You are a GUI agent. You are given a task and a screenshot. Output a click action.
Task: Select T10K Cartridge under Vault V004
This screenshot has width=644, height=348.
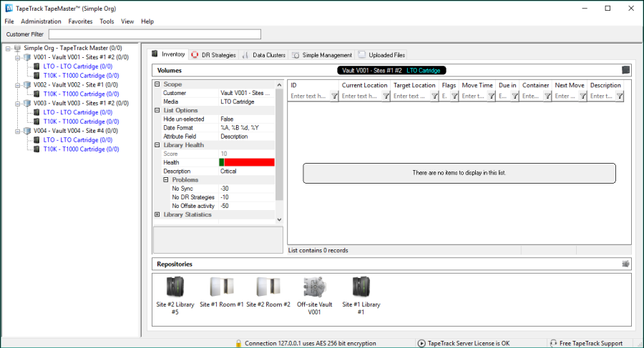tap(81, 149)
